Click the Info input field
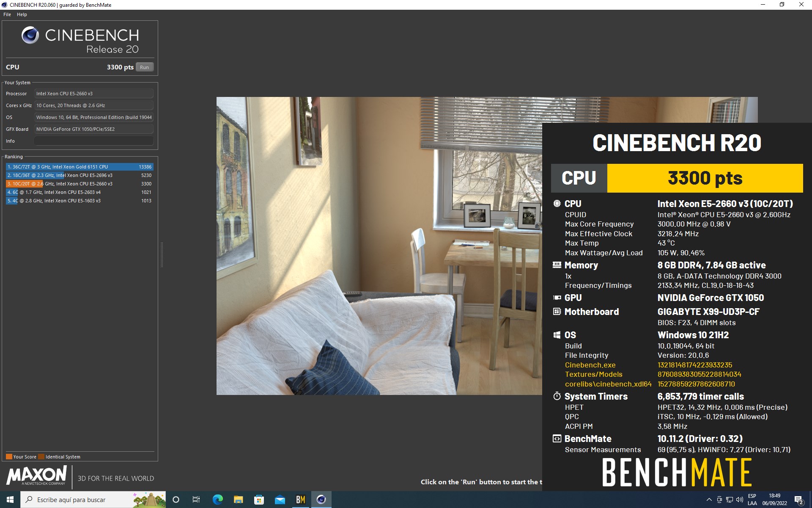 pyautogui.click(x=94, y=141)
